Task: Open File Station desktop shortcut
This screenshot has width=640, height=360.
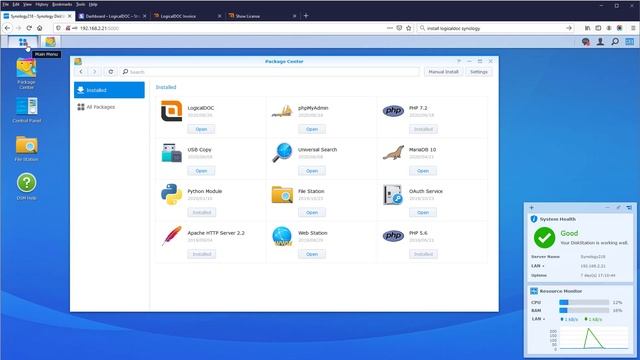Action: 27,149
